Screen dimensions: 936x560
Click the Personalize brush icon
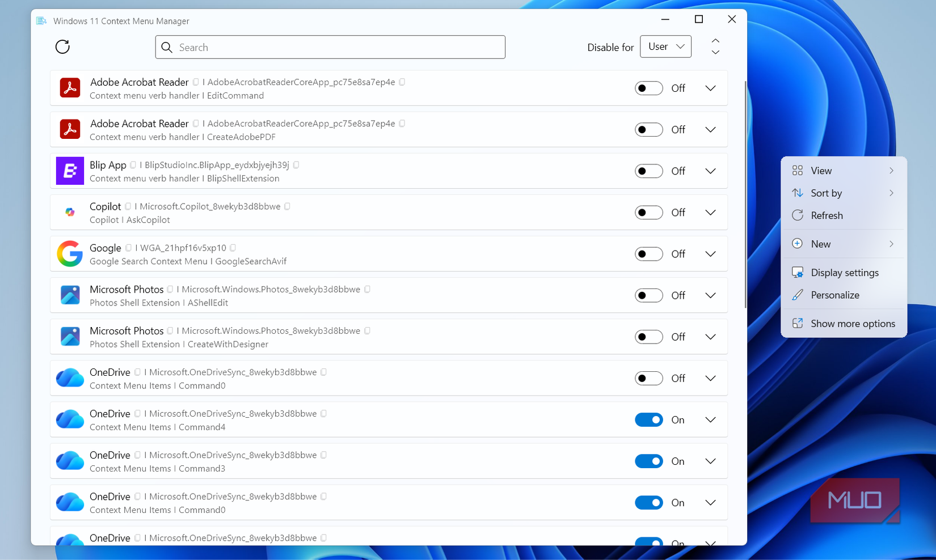click(x=797, y=295)
